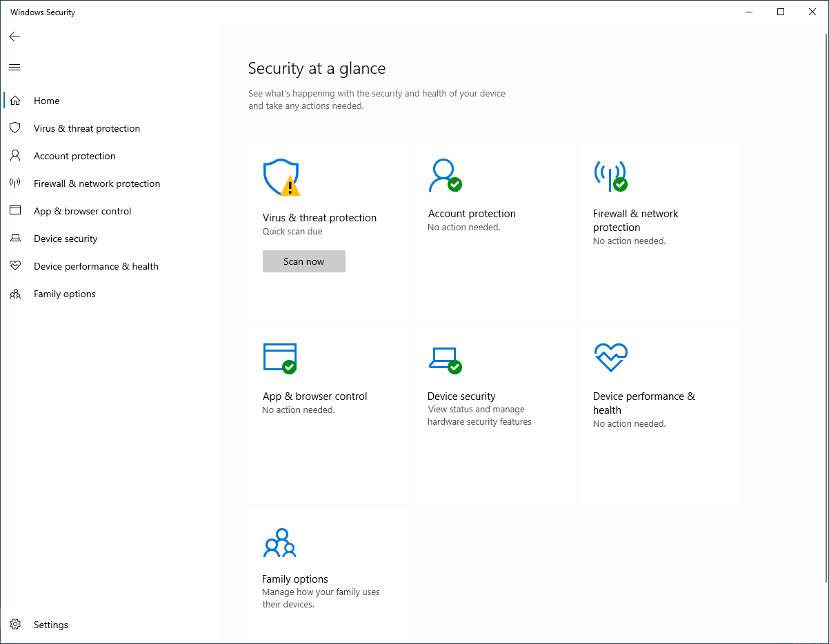This screenshot has height=644, width=829.
Task: Open the Device performance & health tile title
Action: click(644, 403)
